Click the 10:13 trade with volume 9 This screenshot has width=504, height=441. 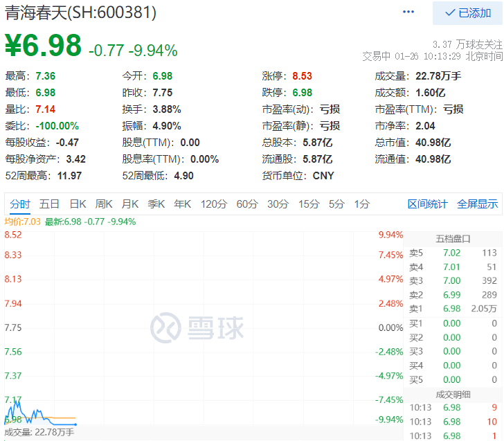pos(453,408)
